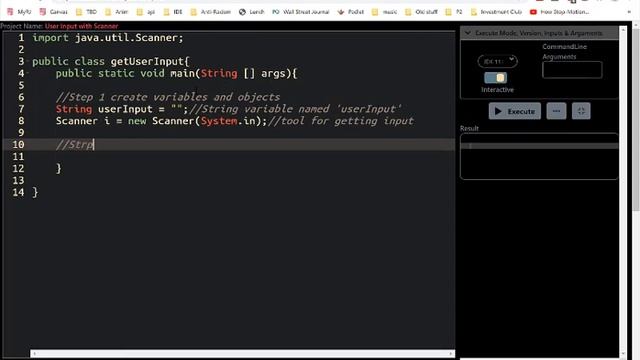Place the cursor in 'import java.util.Scanner;'
This screenshot has width=640, height=360.
[x=108, y=38]
